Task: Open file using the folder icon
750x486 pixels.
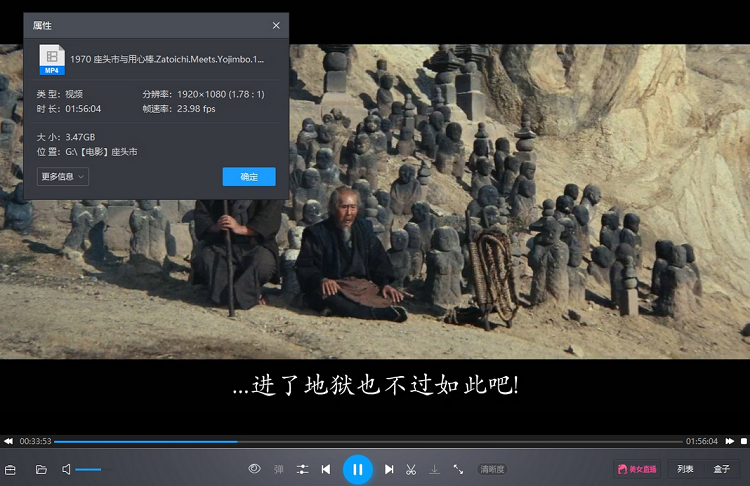Action: pyautogui.click(x=41, y=469)
